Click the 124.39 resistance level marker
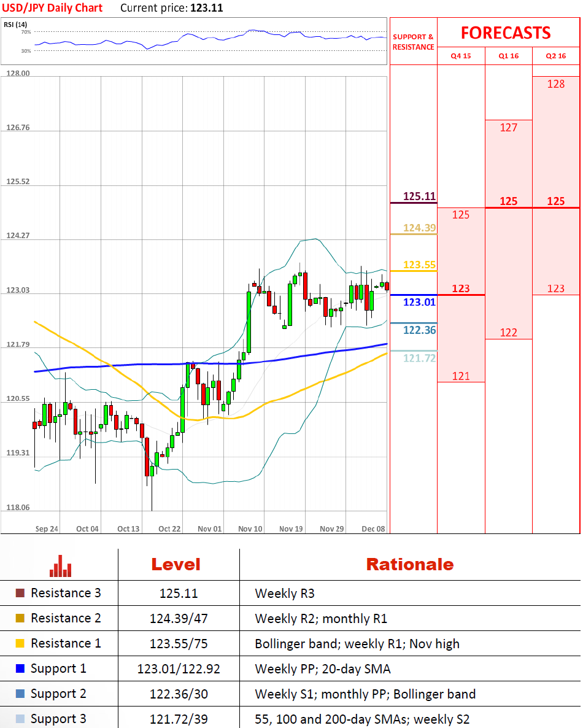This screenshot has width=583, height=728. click(x=419, y=228)
